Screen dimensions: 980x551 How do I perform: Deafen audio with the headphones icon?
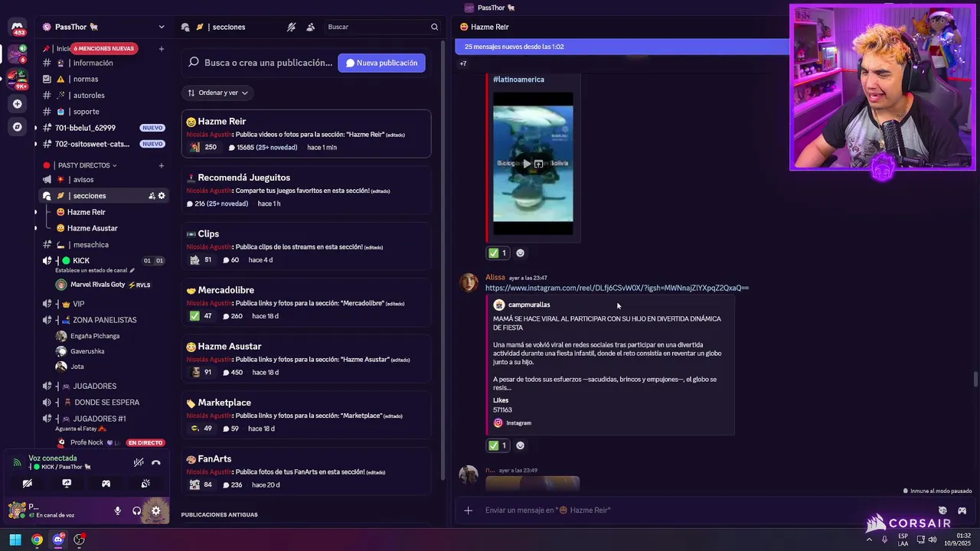[x=136, y=510]
